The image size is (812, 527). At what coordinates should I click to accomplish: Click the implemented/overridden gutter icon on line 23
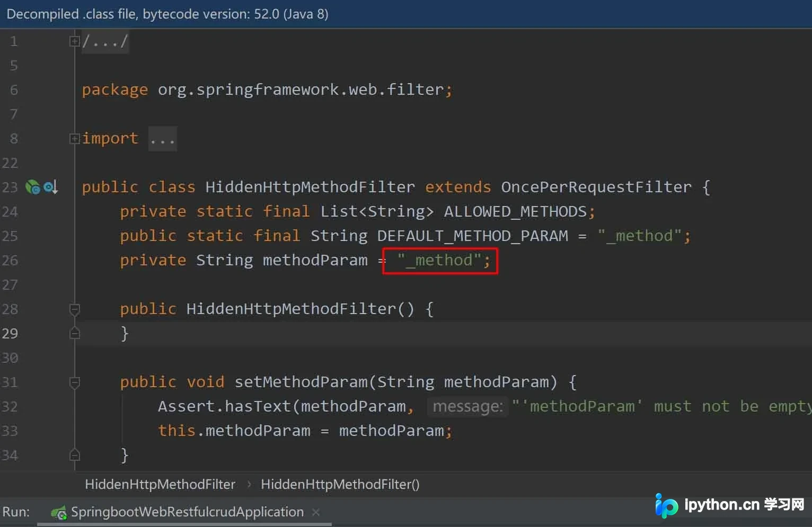click(50, 187)
